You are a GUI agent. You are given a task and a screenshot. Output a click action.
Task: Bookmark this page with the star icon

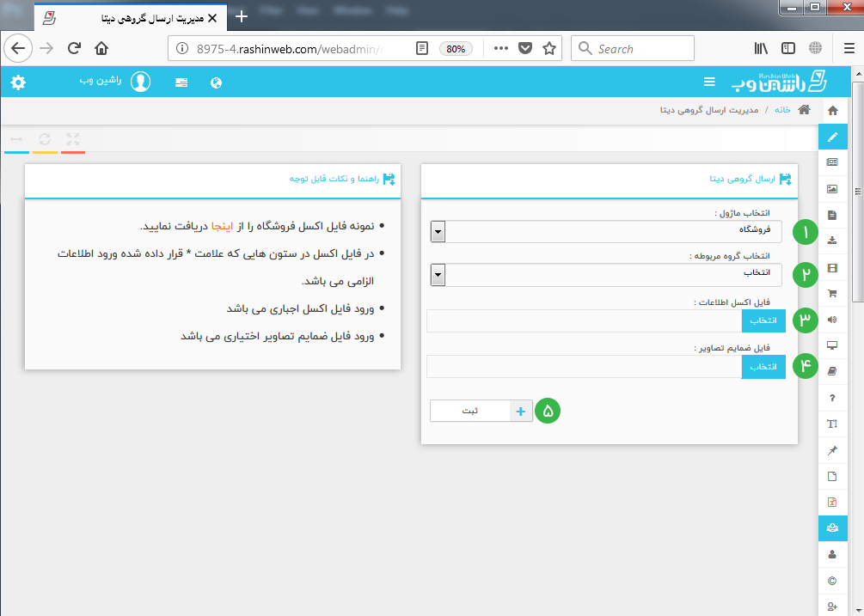point(548,48)
